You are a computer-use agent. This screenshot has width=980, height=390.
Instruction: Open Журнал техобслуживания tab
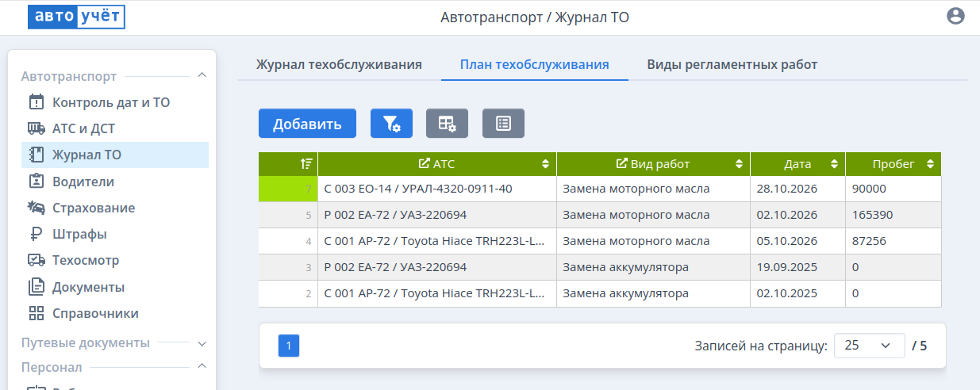point(339,64)
